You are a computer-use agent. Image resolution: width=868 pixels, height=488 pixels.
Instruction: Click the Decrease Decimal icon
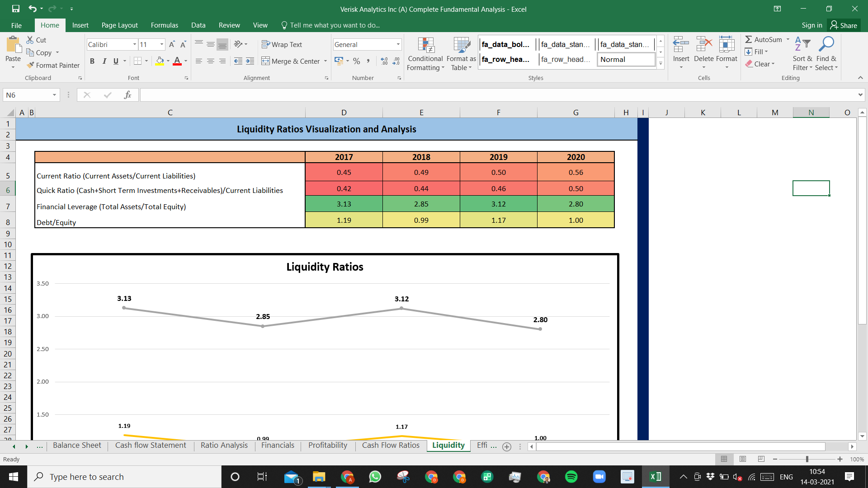[x=396, y=61]
